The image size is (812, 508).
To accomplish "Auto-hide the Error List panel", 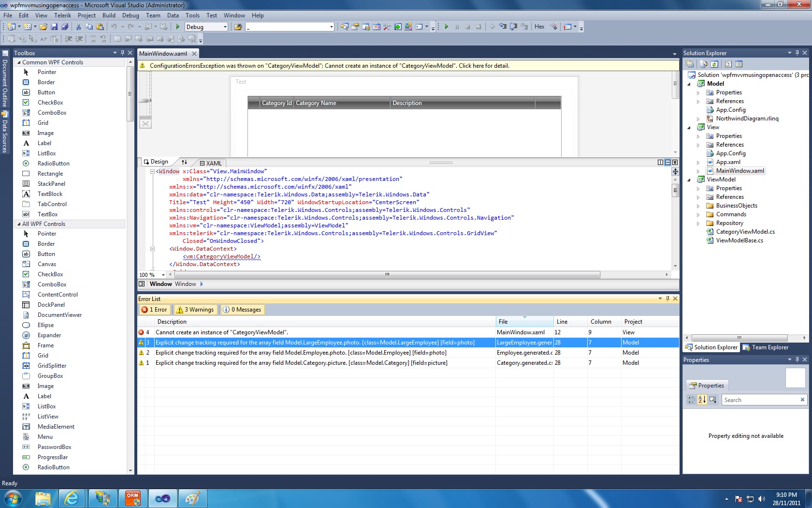I will point(668,299).
